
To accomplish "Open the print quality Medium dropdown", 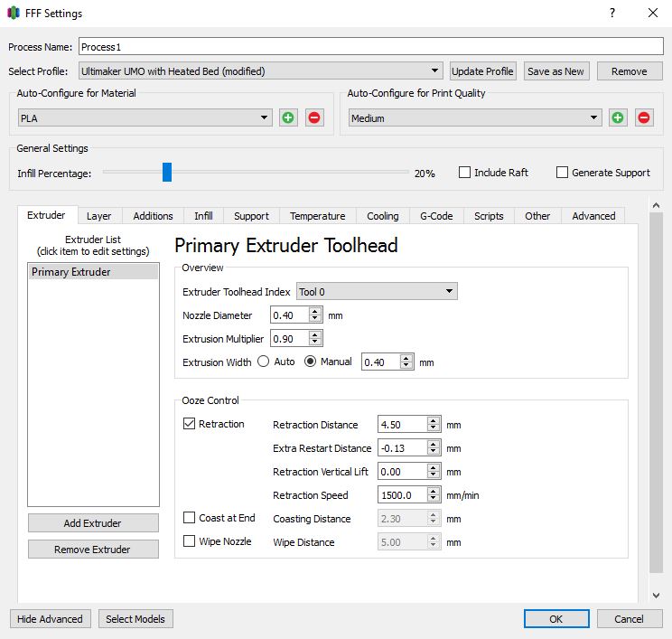I will [x=475, y=117].
